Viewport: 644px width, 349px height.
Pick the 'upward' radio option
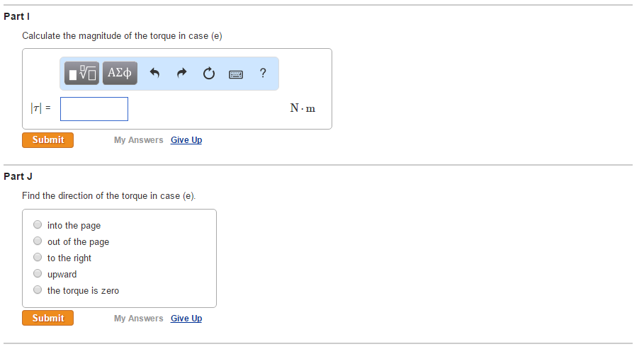pos(38,274)
